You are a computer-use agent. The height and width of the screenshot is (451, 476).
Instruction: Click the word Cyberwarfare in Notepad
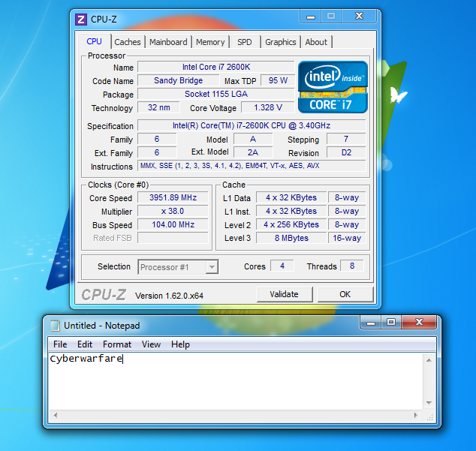coord(86,359)
